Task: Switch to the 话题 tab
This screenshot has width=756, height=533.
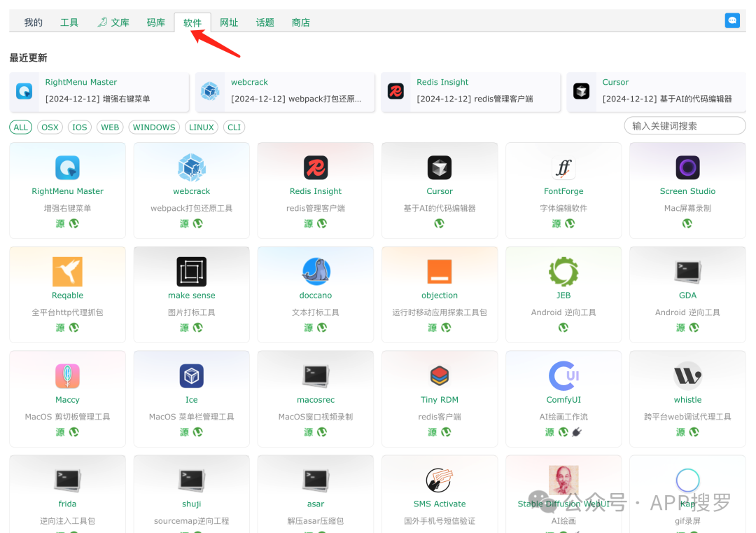Action: [x=265, y=22]
